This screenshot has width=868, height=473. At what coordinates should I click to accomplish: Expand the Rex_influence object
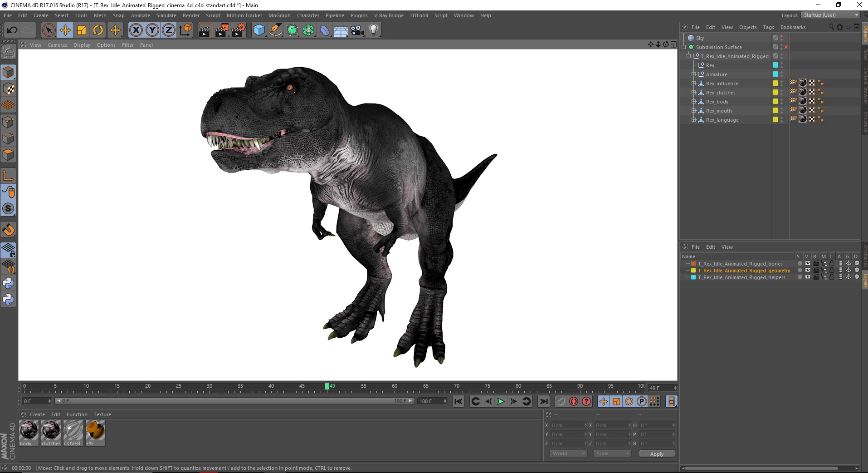[x=693, y=84]
